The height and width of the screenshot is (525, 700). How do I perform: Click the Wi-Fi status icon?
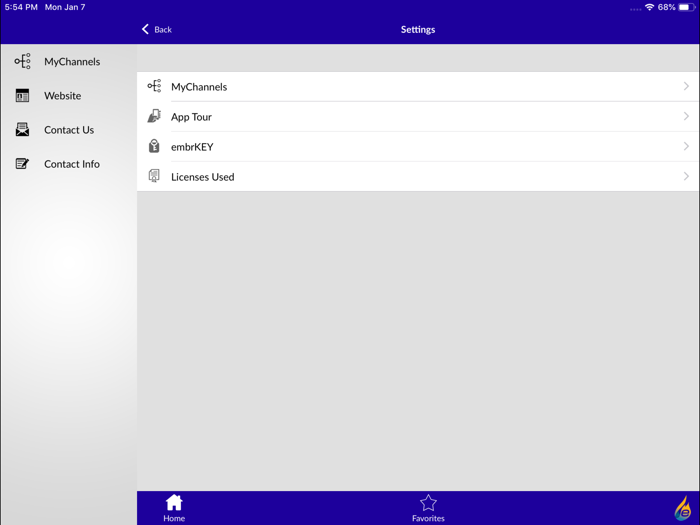tap(650, 7)
